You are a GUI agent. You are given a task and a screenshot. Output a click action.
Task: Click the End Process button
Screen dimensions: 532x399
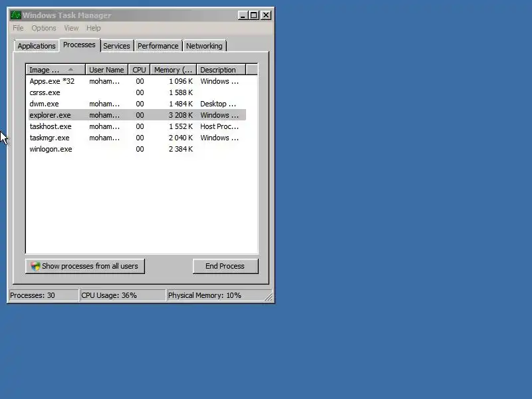click(225, 267)
